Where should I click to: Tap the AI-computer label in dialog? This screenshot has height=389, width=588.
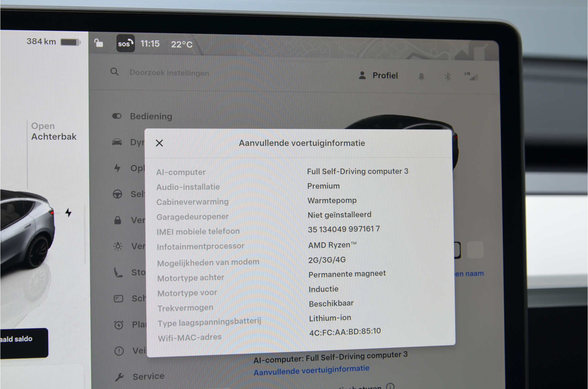(181, 172)
